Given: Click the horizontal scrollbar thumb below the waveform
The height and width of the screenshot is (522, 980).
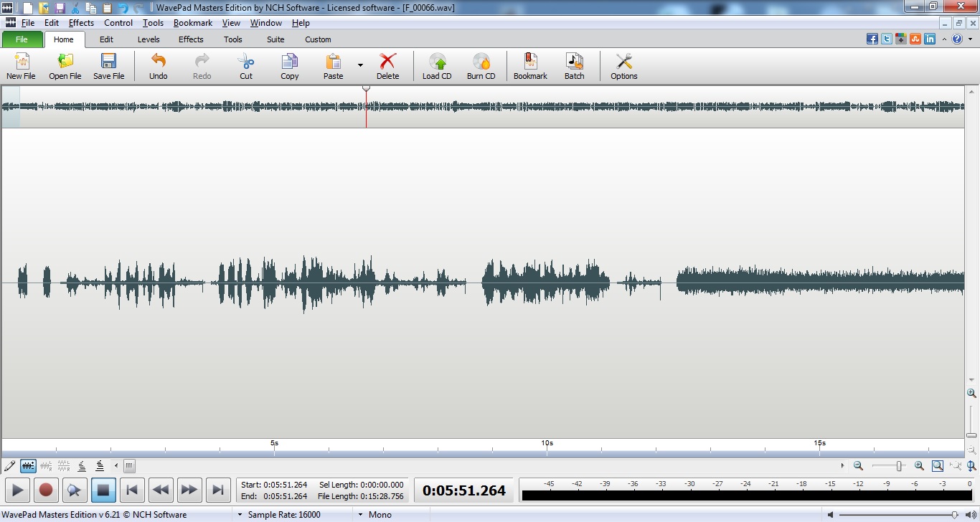Looking at the screenshot, I should 129,466.
